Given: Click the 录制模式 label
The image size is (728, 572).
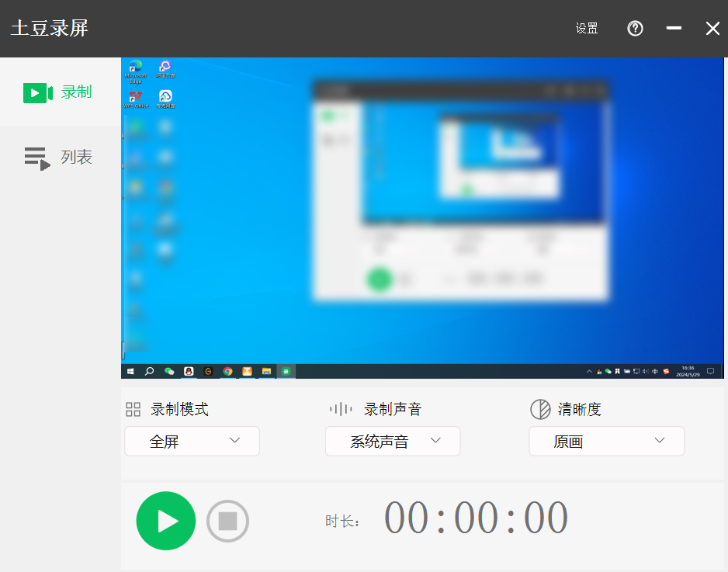Looking at the screenshot, I should click(179, 410).
